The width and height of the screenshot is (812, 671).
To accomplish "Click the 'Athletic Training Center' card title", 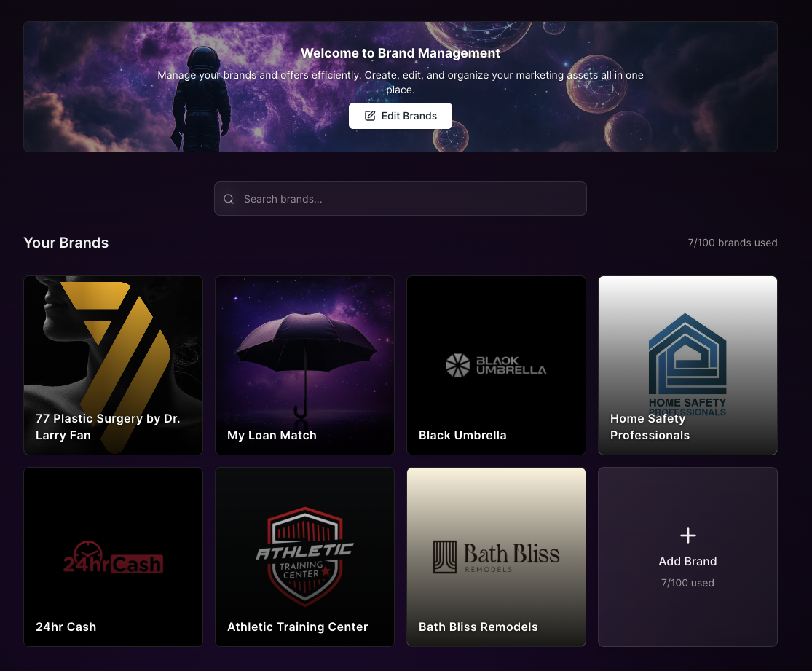I will pyautogui.click(x=297, y=627).
